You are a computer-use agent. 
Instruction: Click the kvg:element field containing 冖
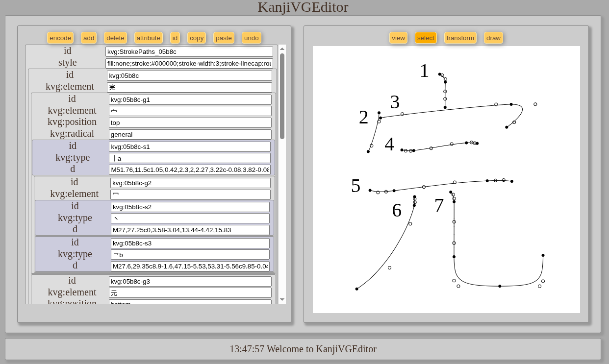(x=190, y=194)
